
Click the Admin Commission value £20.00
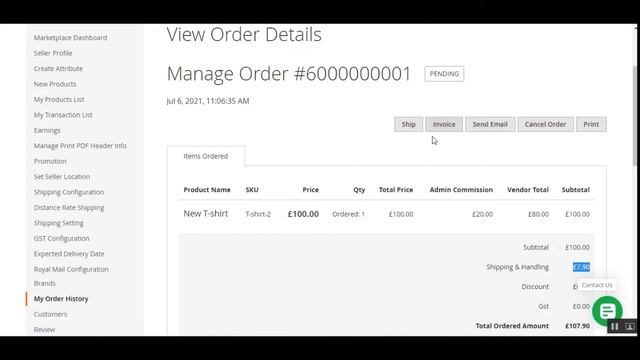pos(482,214)
